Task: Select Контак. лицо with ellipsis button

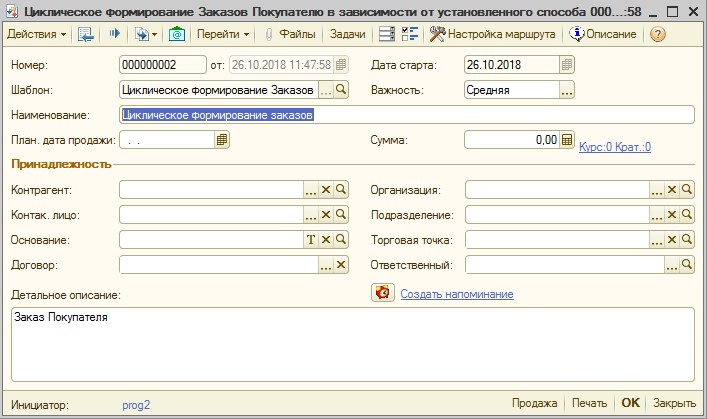Action: pos(311,215)
